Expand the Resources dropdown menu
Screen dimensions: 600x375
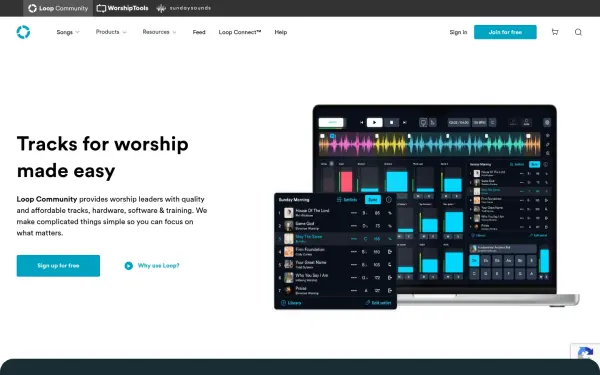tap(159, 32)
